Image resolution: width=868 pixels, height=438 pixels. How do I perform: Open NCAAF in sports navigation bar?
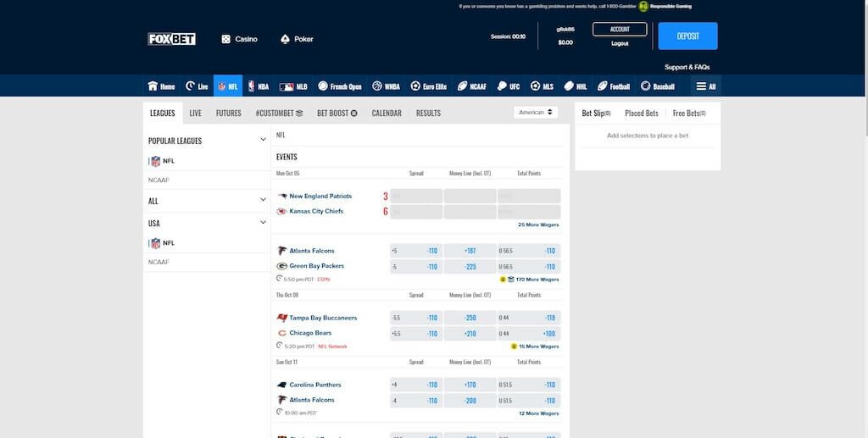[x=471, y=86]
